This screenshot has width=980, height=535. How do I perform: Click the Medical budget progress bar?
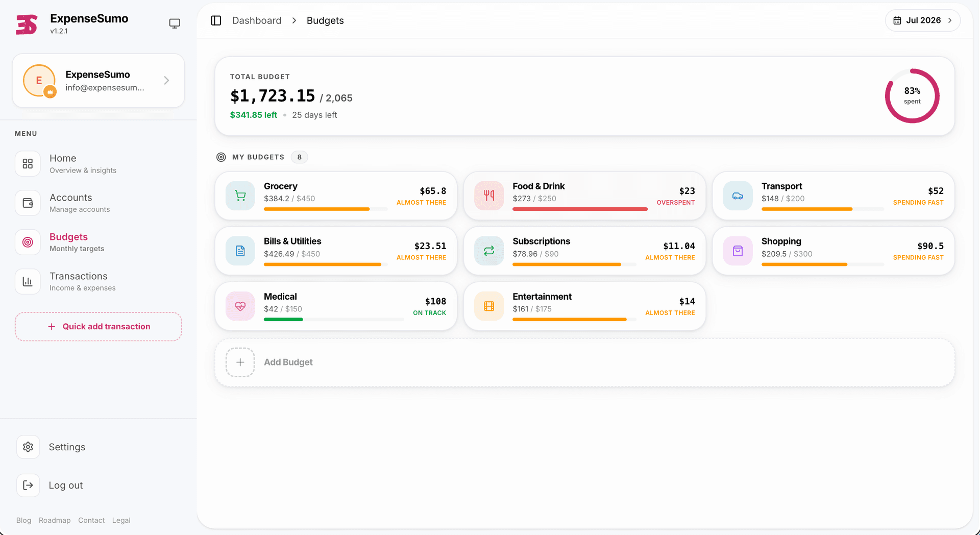334,320
